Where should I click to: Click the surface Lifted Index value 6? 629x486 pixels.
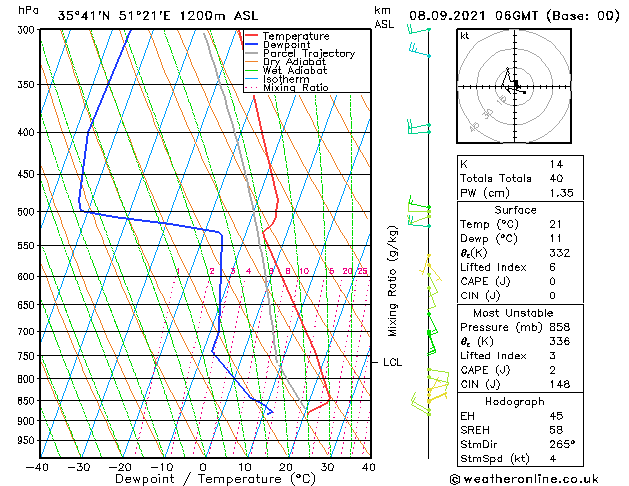pos(552,267)
